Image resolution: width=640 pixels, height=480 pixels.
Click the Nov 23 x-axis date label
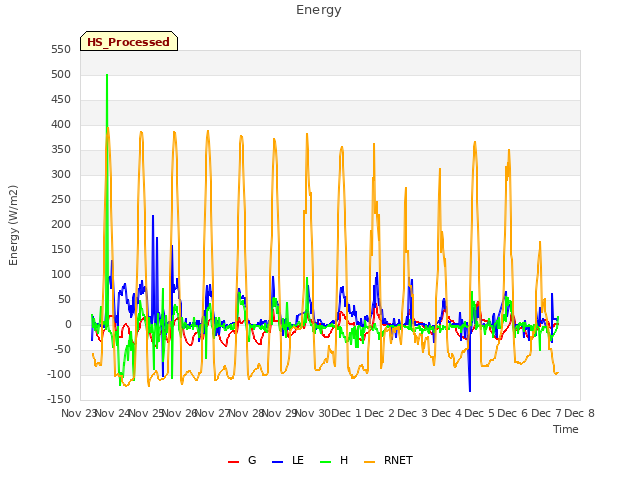(78, 413)
